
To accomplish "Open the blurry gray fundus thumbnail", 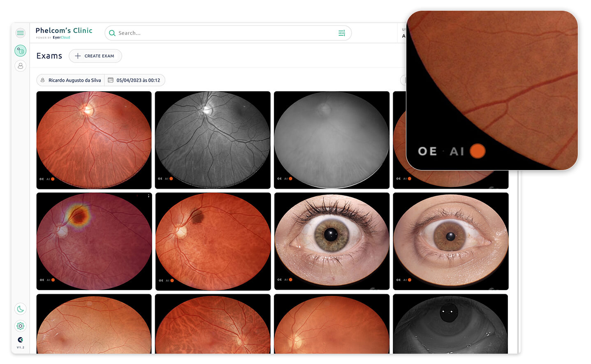I will (x=331, y=140).
